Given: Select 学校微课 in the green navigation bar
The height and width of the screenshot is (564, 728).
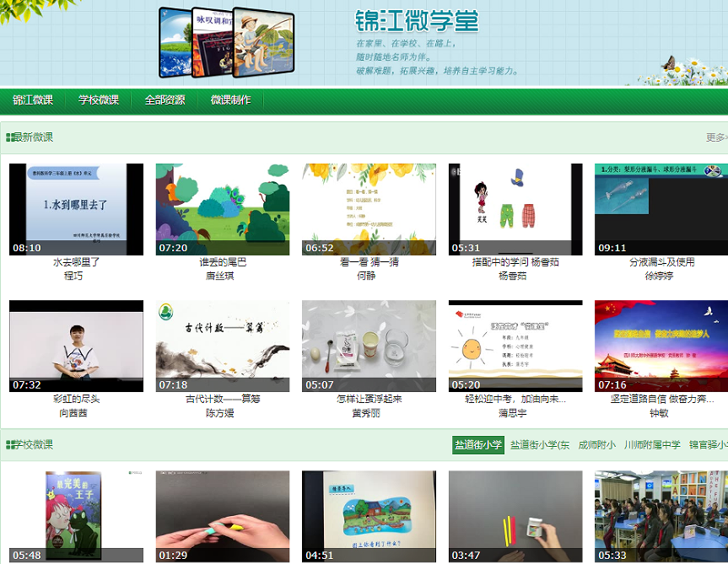Looking at the screenshot, I should pyautogui.click(x=99, y=100).
